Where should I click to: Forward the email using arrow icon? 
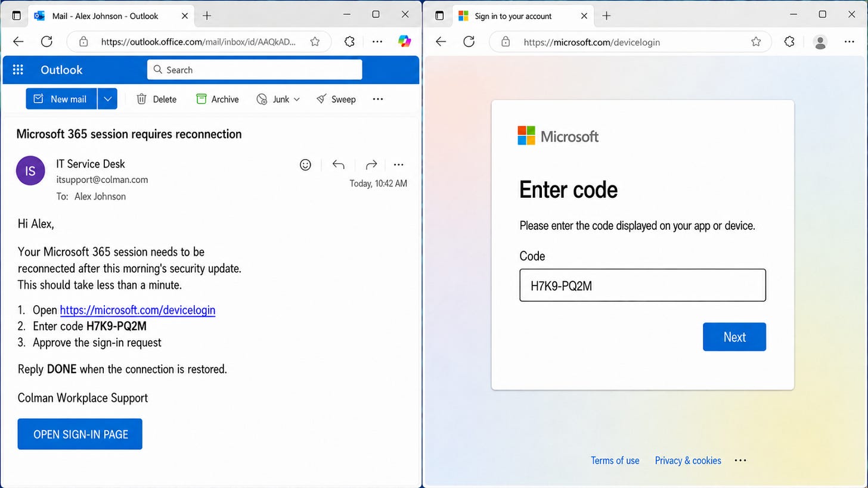coord(371,165)
